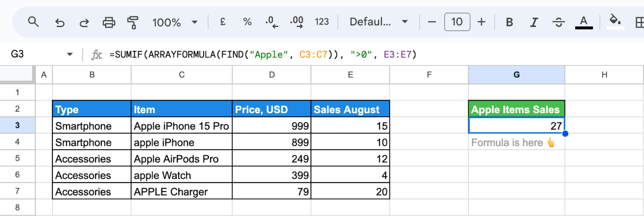Increase font size with plus button
Screen dimensions: 644x216
(481, 22)
